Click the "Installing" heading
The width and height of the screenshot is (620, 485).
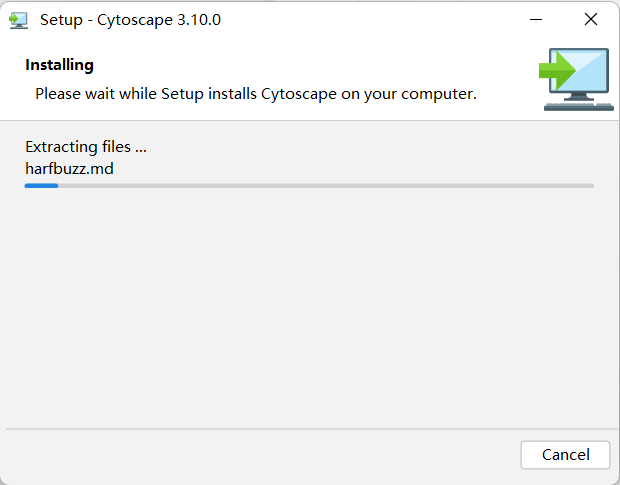pyautogui.click(x=59, y=65)
